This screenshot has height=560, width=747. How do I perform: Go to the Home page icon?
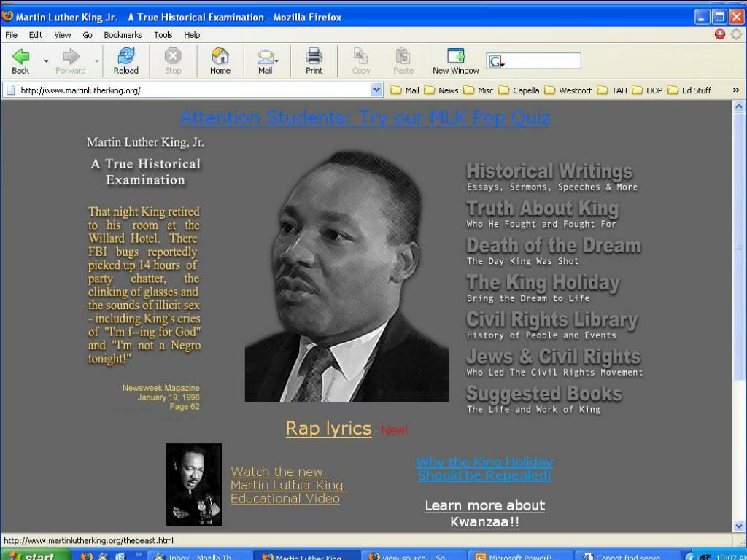click(220, 56)
